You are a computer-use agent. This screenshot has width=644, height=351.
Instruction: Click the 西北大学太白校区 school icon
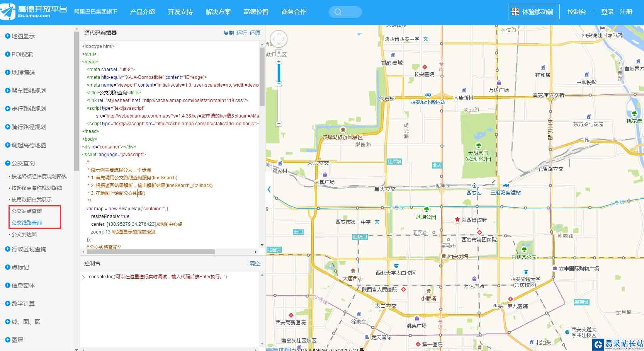(x=396, y=266)
